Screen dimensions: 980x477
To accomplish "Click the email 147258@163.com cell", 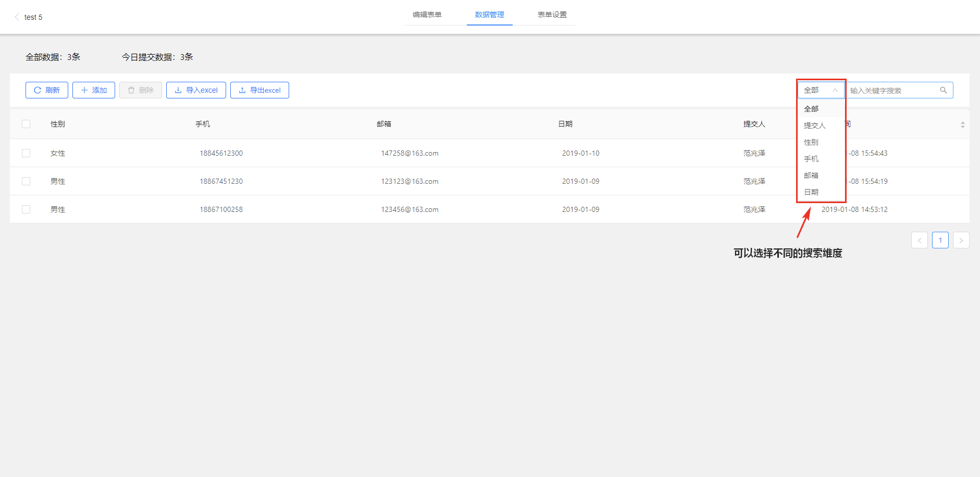I will coord(410,153).
